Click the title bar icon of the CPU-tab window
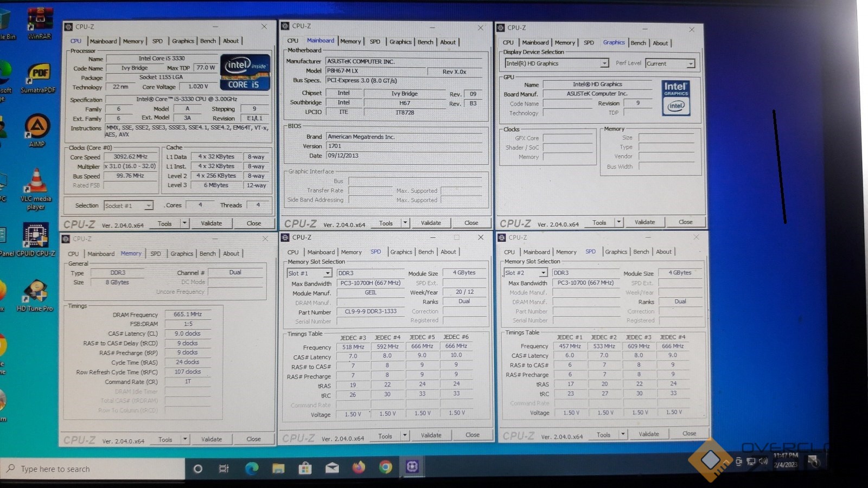Image resolution: width=868 pixels, height=488 pixels. [x=69, y=27]
